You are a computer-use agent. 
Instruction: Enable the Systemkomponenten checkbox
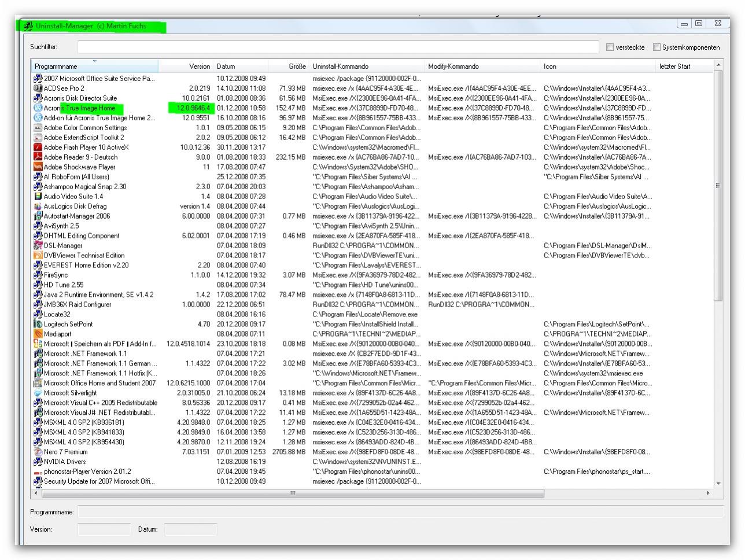(657, 47)
